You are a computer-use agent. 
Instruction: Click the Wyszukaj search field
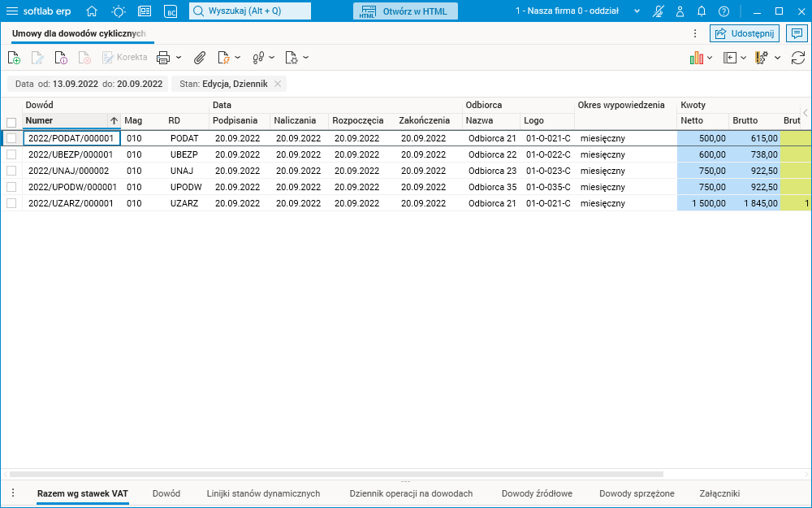(250, 11)
